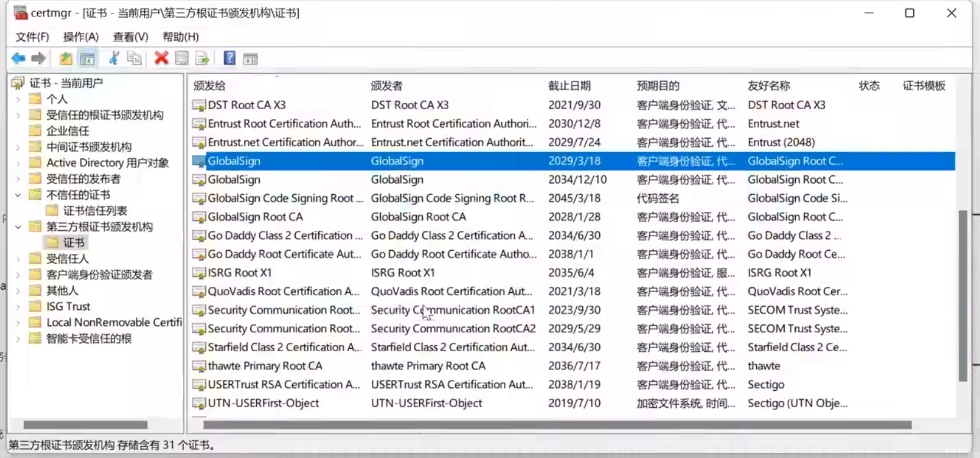Open the Properties toolbar icon
This screenshot has height=458, width=980.
coord(182,58)
